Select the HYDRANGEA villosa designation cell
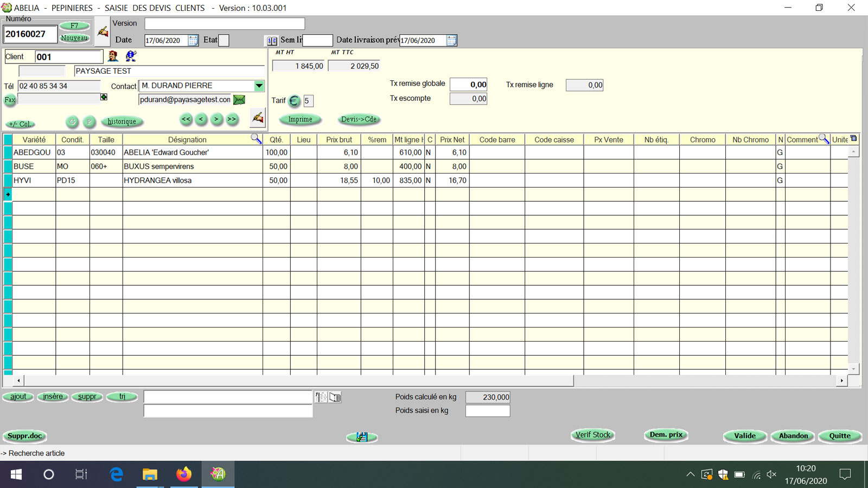868x488 pixels. tap(193, 181)
